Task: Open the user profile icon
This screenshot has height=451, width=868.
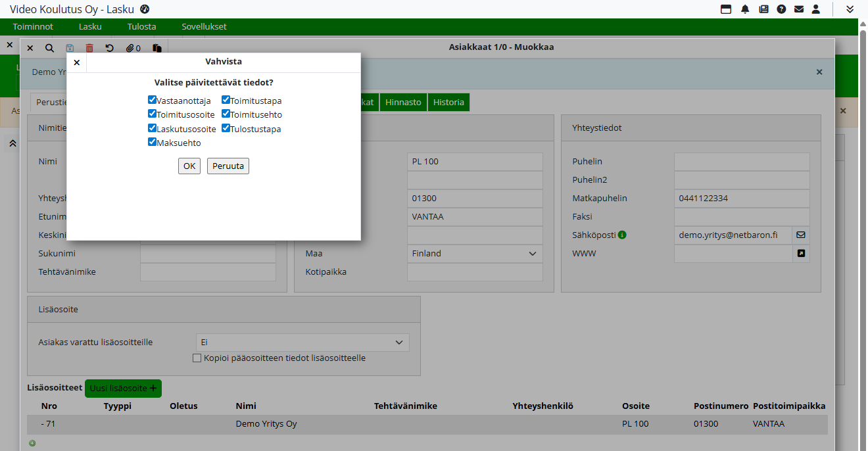Action: click(x=816, y=9)
